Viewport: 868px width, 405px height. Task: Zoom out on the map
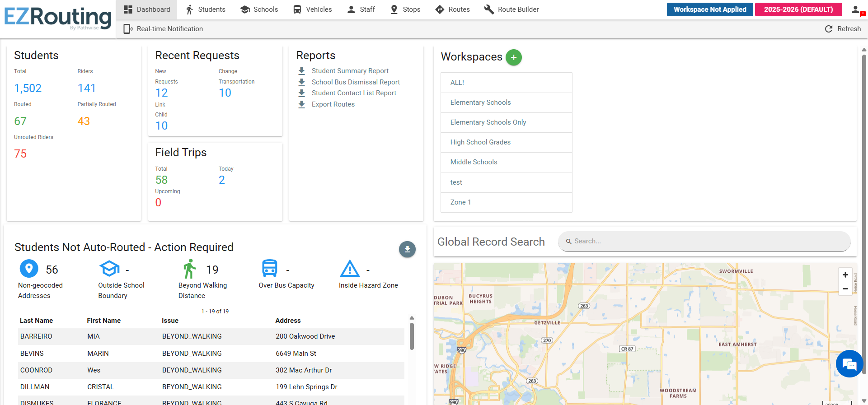pos(845,289)
